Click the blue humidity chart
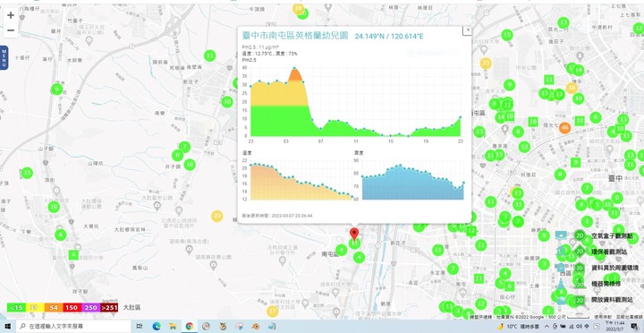Image resolution: width=644 pixels, height=333 pixels. [412, 182]
